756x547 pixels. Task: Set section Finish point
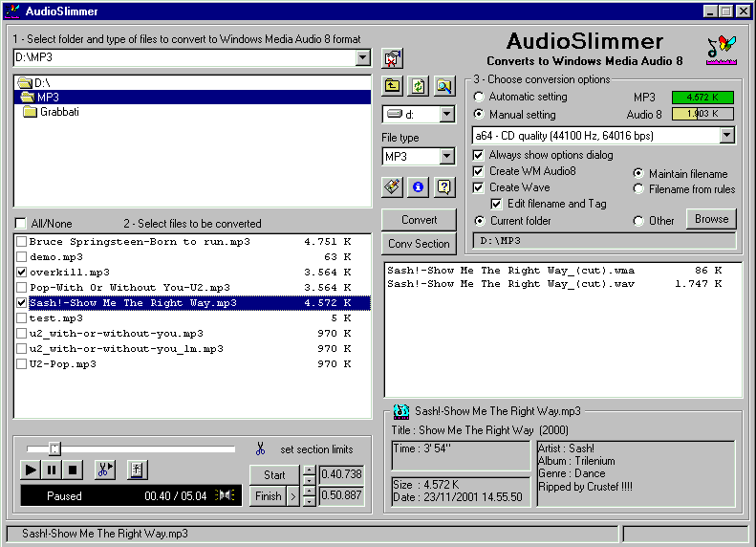pyautogui.click(x=268, y=496)
